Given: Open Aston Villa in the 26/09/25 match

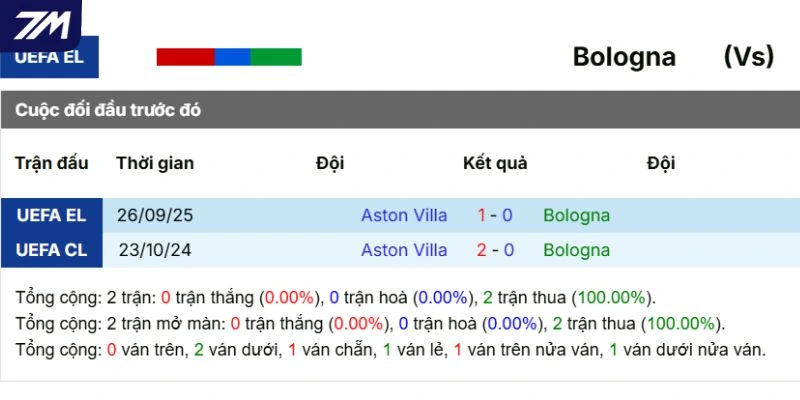Looking at the screenshot, I should (404, 215).
